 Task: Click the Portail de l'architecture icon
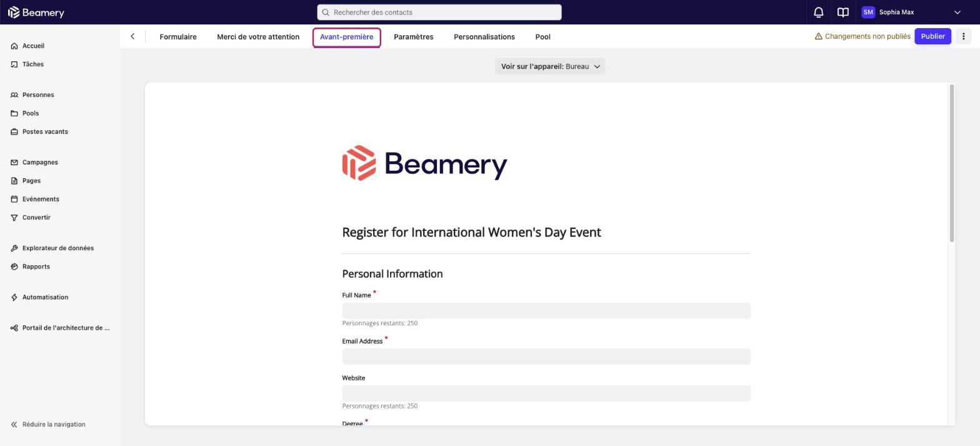pyautogui.click(x=14, y=328)
